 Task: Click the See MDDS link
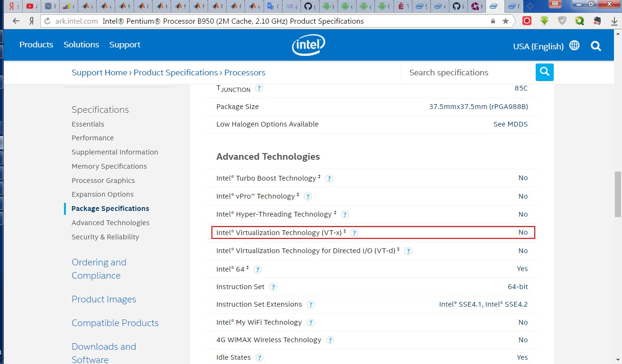coord(510,124)
